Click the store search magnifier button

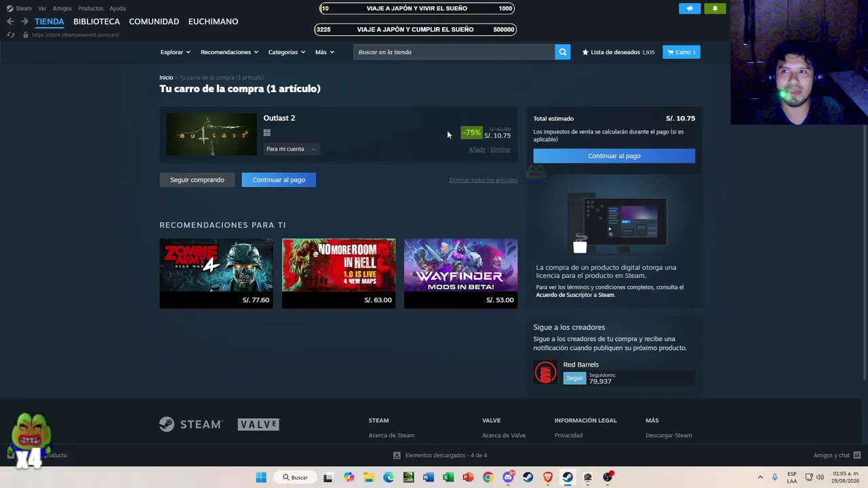click(x=562, y=52)
